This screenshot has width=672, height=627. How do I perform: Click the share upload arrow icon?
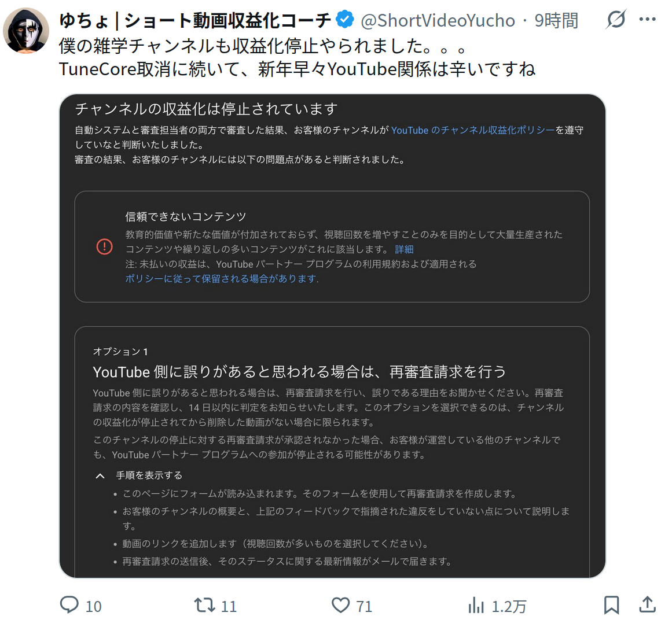tap(647, 605)
